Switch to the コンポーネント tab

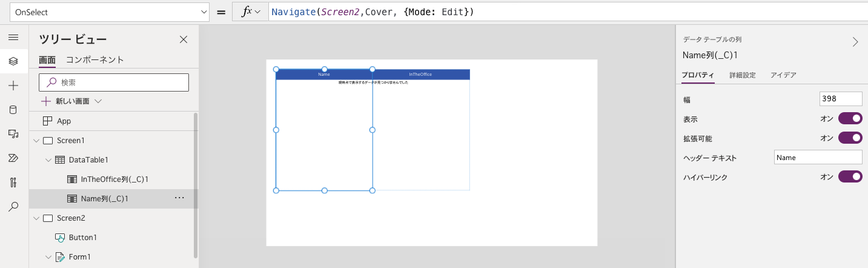(95, 60)
